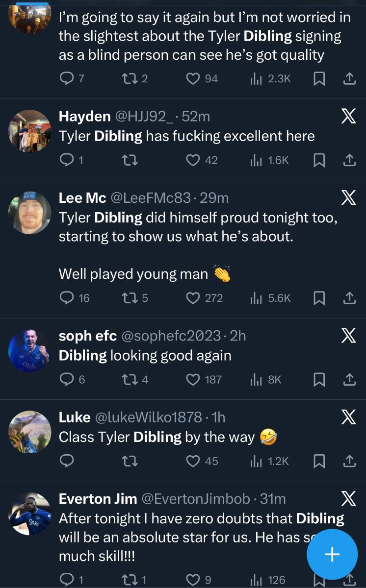Like Luke's tweet with 45 likes

pos(194,461)
